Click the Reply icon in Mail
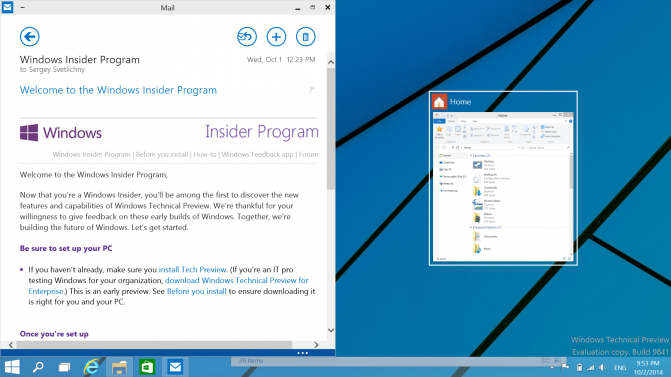Screen dimensions: 671x377 click(x=247, y=37)
